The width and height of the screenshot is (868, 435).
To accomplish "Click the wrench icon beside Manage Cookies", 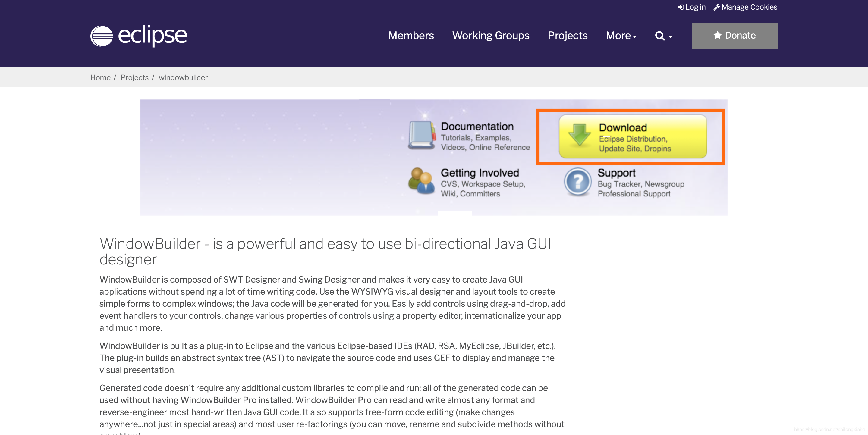I will point(717,7).
